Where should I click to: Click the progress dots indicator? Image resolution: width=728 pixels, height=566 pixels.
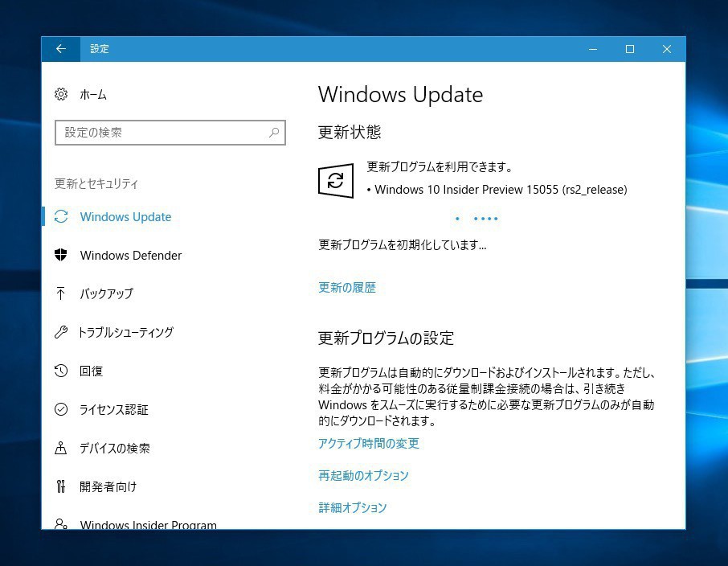pyautogui.click(x=476, y=219)
